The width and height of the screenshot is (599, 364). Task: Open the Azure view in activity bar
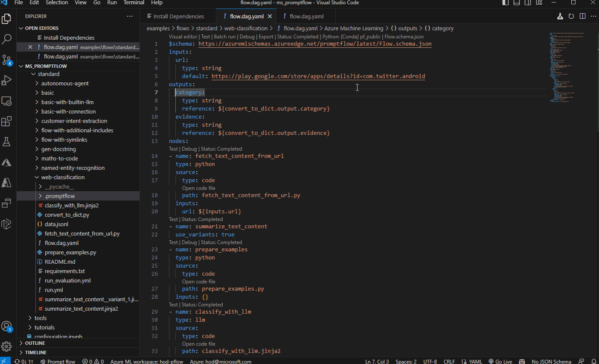[x=7, y=162]
